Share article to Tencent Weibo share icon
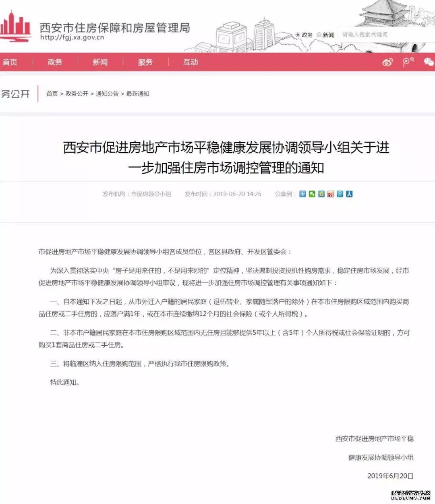 point(340,194)
